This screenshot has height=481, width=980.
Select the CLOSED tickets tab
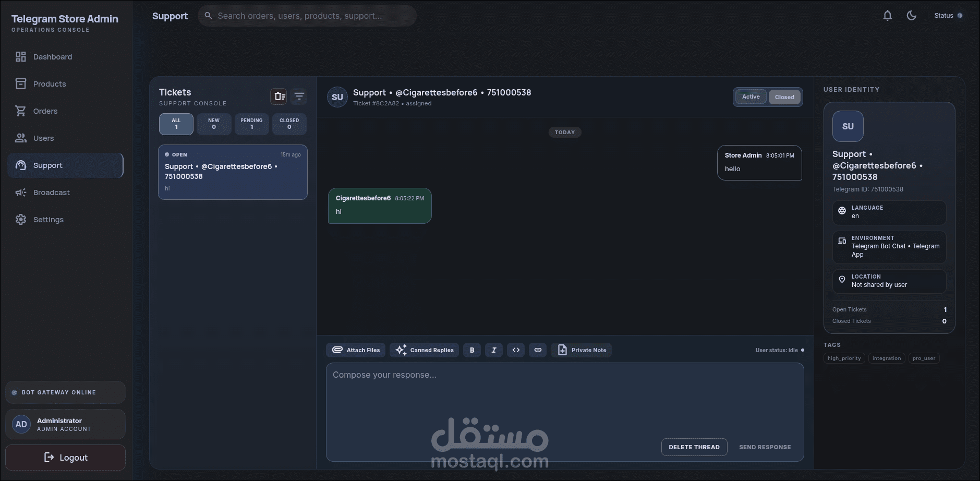click(289, 124)
